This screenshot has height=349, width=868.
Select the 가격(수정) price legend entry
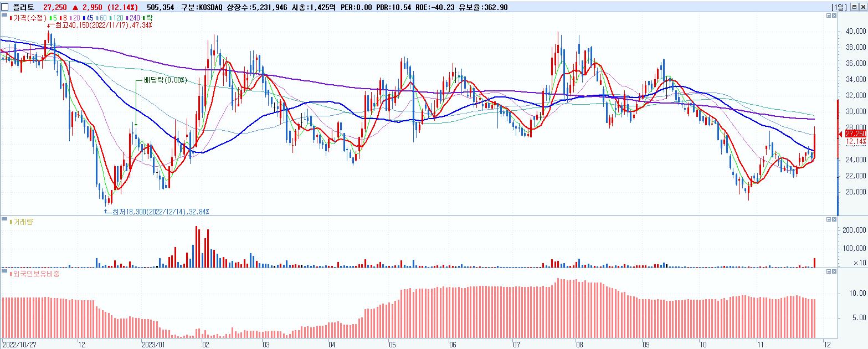coord(29,18)
